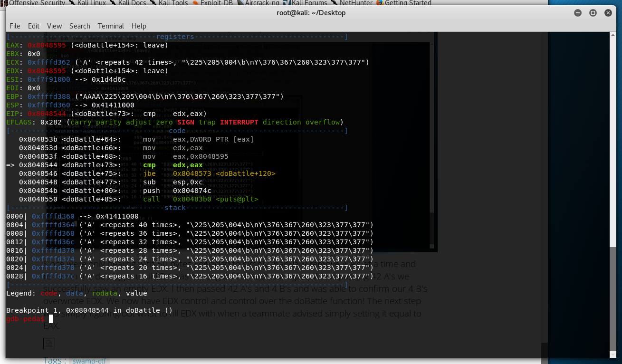Screen dimensions: 622x364
Task: Open the View menu in terminal
Action: coord(54,26)
